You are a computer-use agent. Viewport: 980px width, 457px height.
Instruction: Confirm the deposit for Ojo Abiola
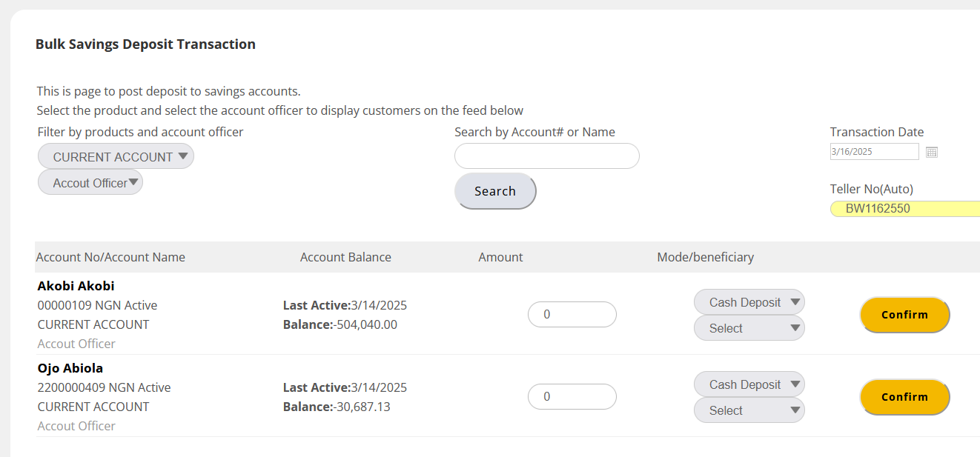tap(904, 397)
